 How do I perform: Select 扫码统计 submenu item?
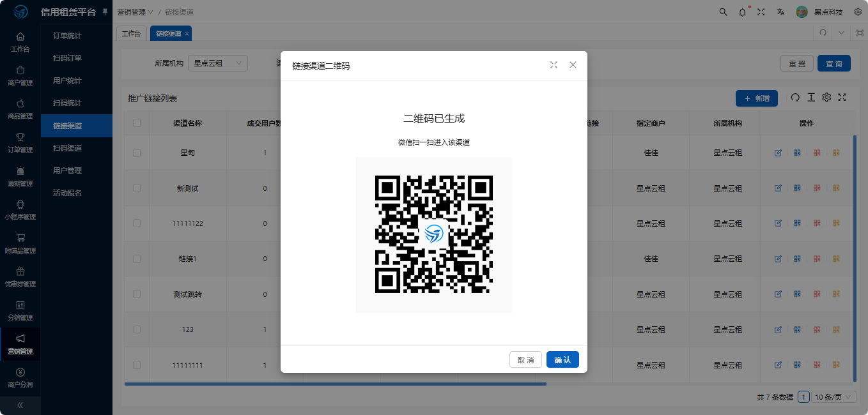pos(77,103)
